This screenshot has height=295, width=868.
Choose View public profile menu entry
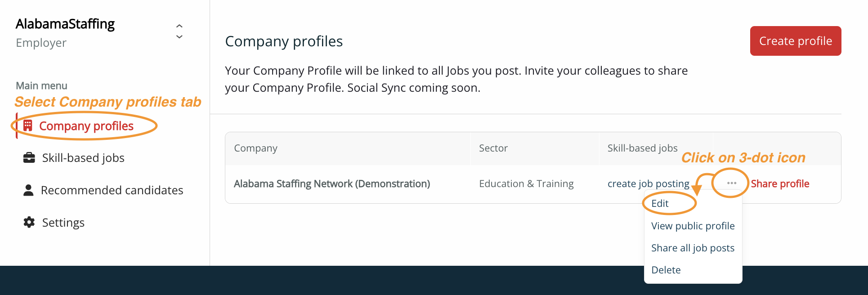click(x=693, y=226)
